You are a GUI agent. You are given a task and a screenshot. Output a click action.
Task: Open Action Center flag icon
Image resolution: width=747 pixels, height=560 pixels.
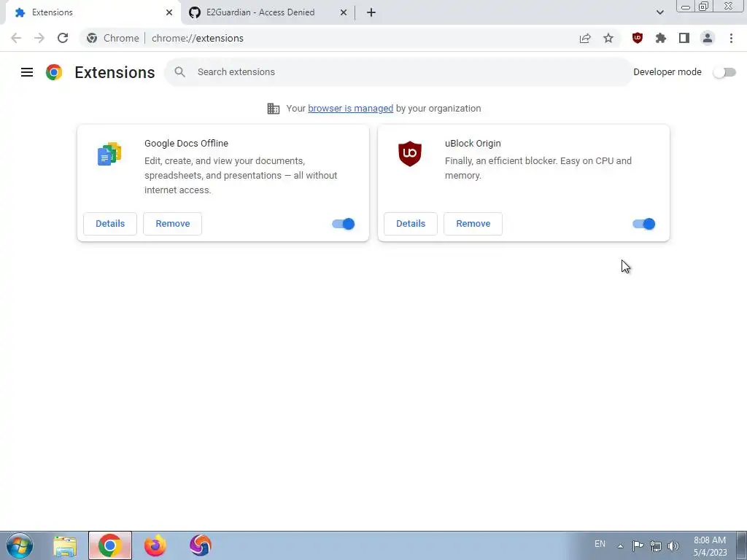pos(638,545)
